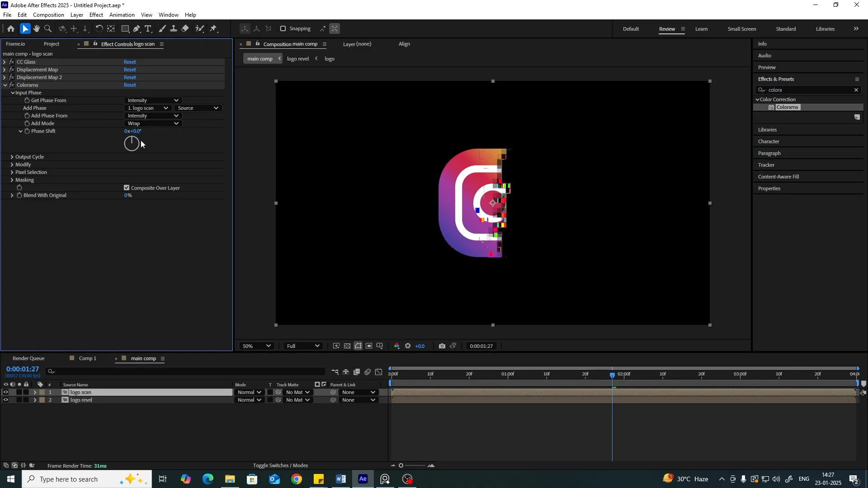The image size is (868, 488).
Task: Open the Effect menu
Action: coord(96,15)
